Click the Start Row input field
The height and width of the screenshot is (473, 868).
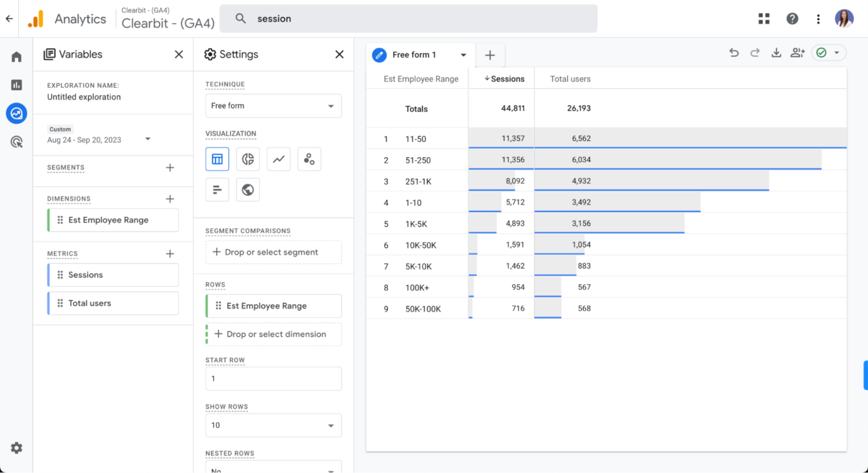273,379
